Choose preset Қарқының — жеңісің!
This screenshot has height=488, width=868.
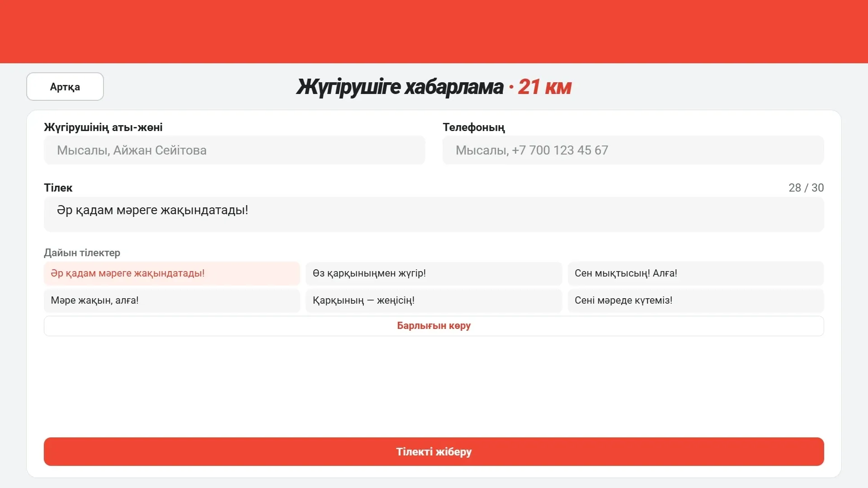pyautogui.click(x=434, y=300)
